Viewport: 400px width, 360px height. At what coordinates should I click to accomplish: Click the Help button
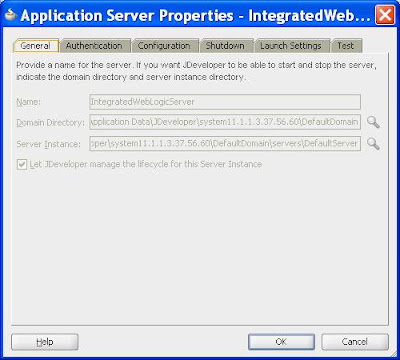click(45, 342)
